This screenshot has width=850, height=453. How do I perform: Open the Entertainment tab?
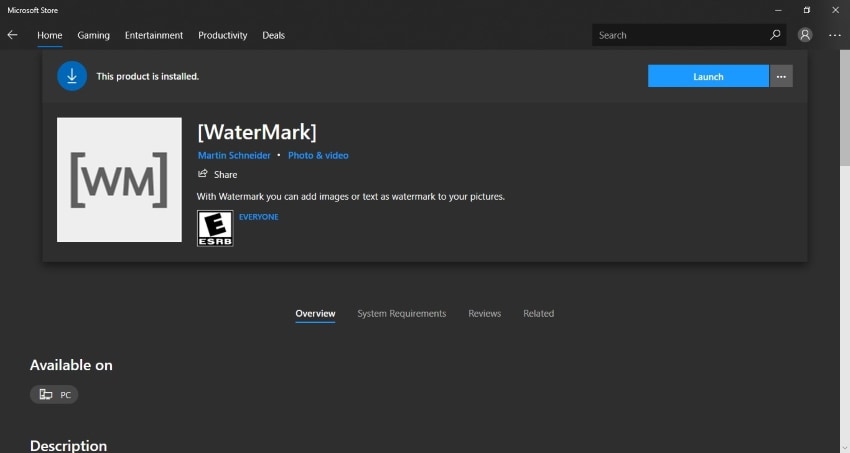click(154, 35)
